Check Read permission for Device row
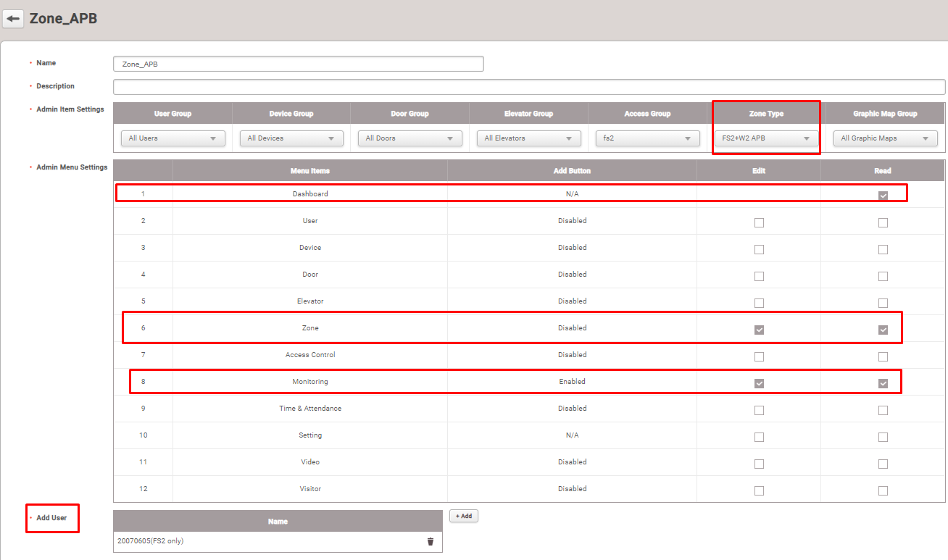Viewport: 948px width, 560px height. point(883,250)
